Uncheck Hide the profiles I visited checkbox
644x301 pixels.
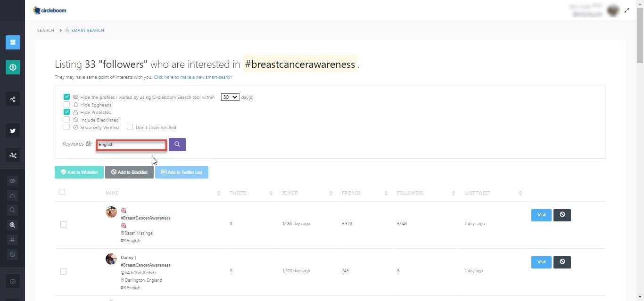(66, 97)
